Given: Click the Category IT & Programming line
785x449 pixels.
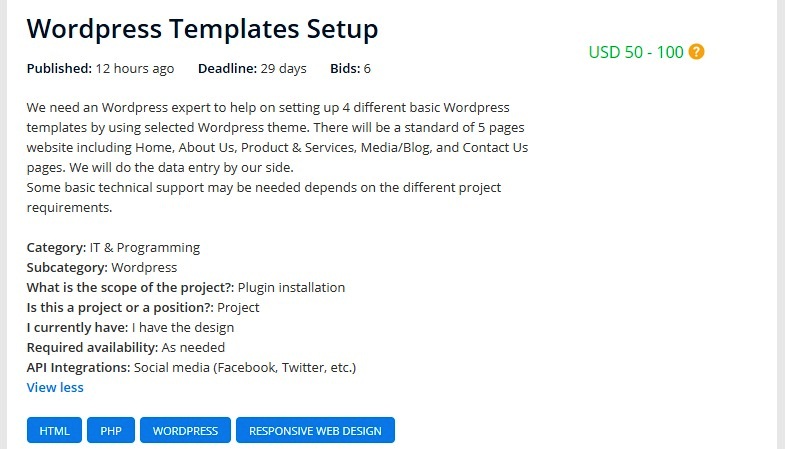Looking at the screenshot, I should pyautogui.click(x=113, y=247).
